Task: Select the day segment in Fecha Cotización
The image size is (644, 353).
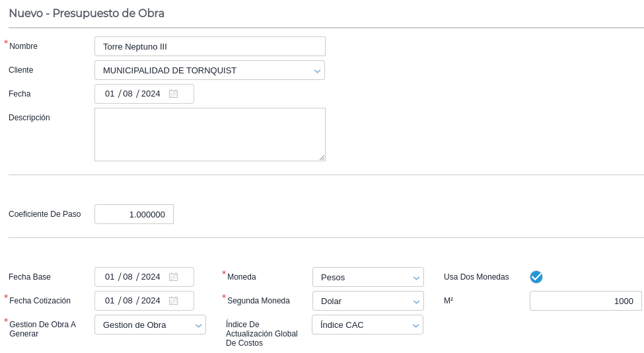Action: 110,301
